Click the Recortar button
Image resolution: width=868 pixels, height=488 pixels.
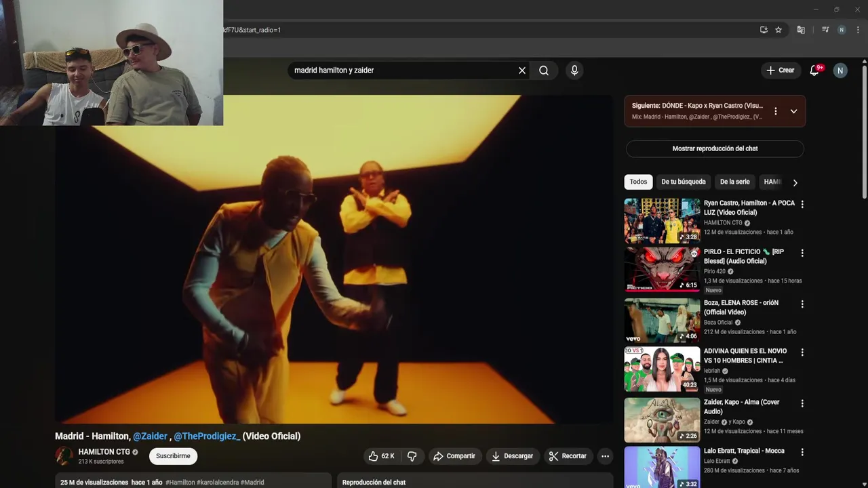coord(568,456)
